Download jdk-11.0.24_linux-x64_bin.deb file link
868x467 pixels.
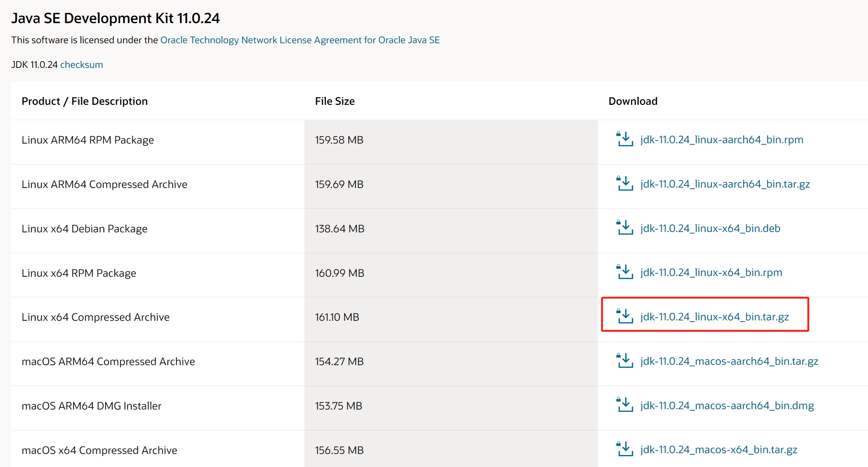pyautogui.click(x=710, y=228)
